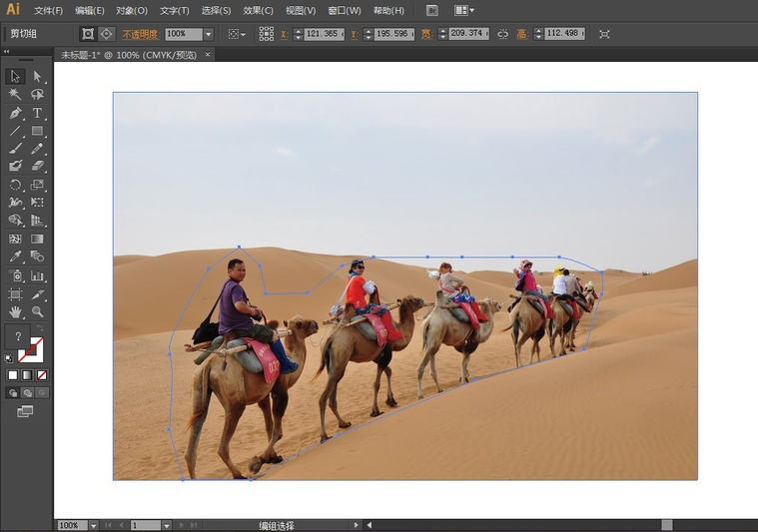Viewport: 758px width, 532px height.
Task: Select the Column Graph tool
Action: pos(37,275)
